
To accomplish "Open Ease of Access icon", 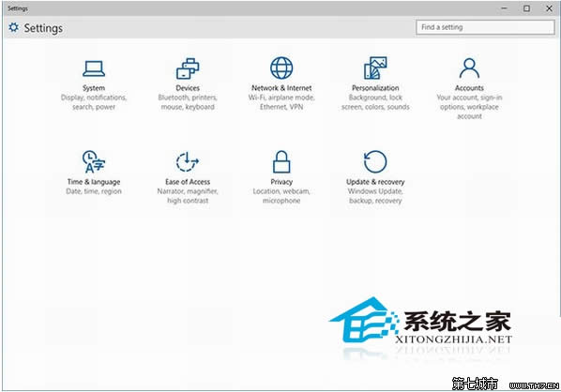I will [x=188, y=162].
